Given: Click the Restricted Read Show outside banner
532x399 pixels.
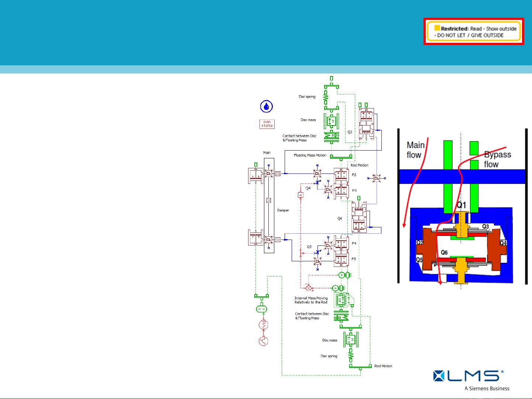Looking at the screenshot, I should tap(474, 31).
